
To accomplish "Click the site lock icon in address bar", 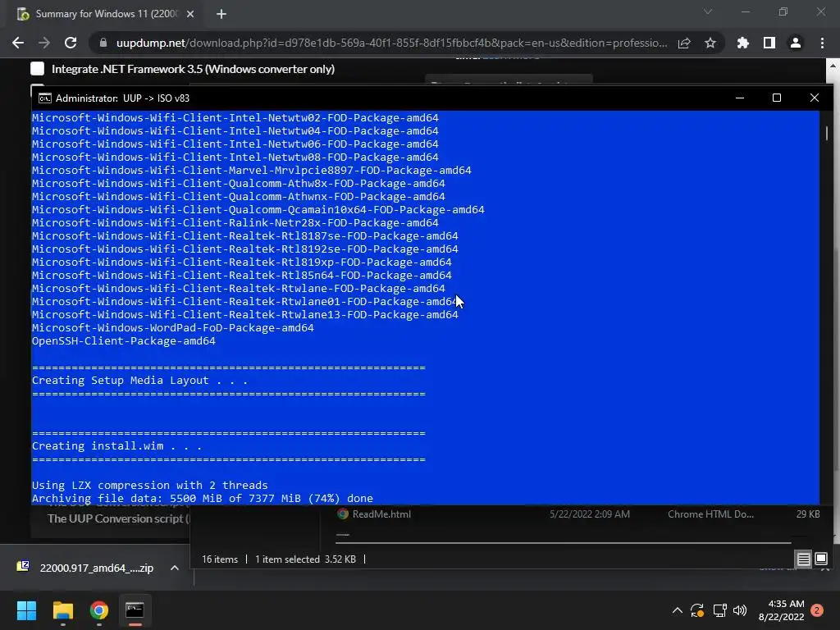I will click(x=103, y=43).
